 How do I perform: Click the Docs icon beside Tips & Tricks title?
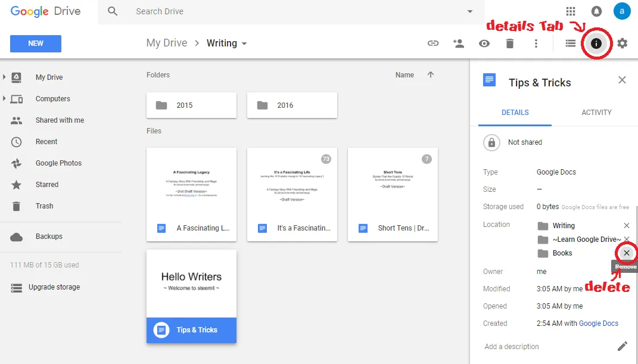490,80
